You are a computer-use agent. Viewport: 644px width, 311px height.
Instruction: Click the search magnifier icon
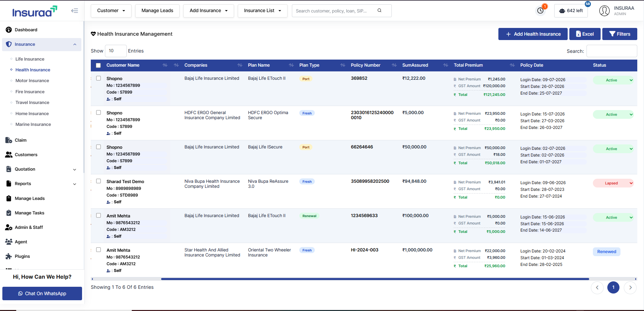(x=379, y=10)
